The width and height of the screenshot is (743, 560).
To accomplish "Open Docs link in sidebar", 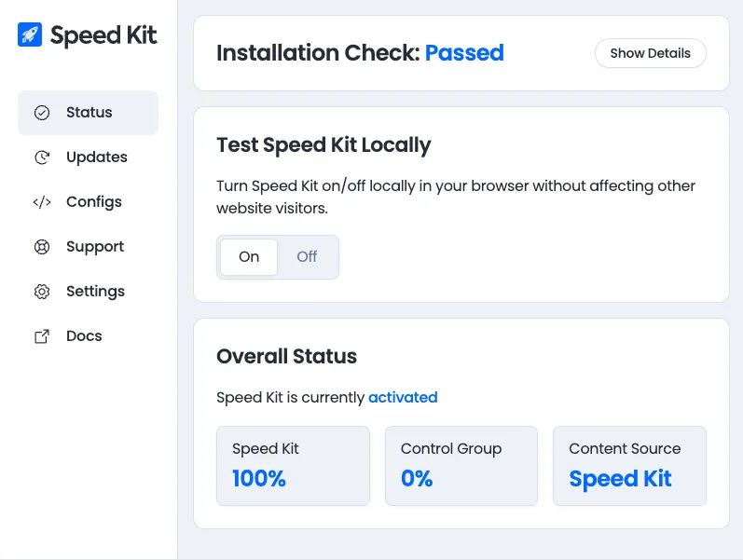I will 89,336.
